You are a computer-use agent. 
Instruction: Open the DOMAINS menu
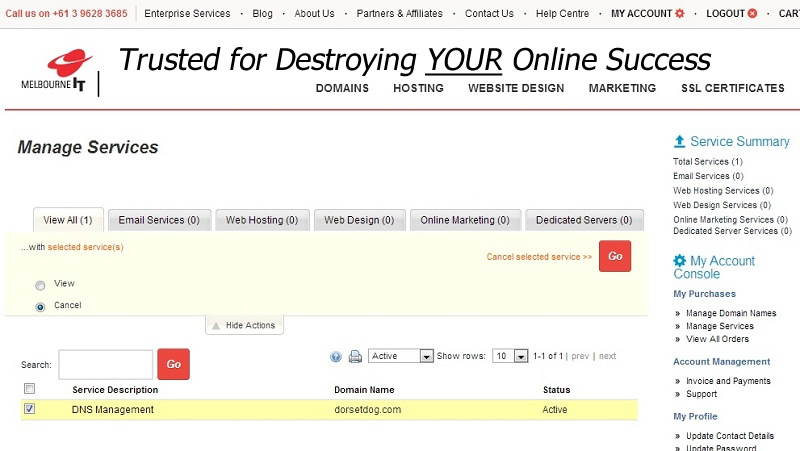click(342, 88)
